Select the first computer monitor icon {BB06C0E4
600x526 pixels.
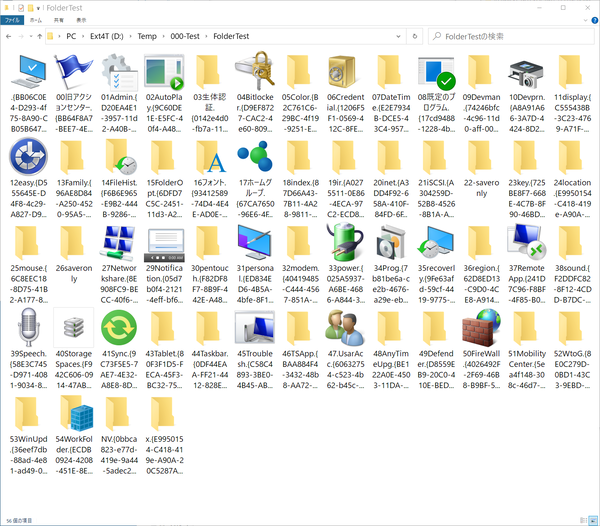point(29,72)
